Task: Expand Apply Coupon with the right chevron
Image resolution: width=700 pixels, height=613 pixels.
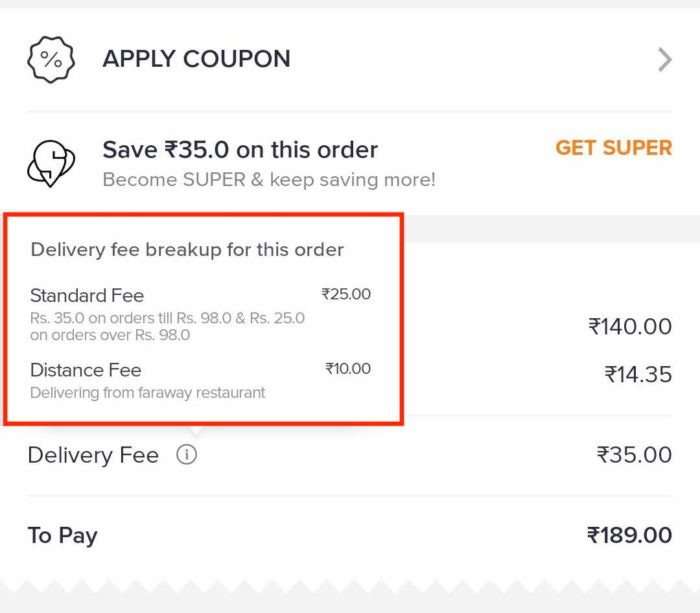Action: [x=665, y=60]
